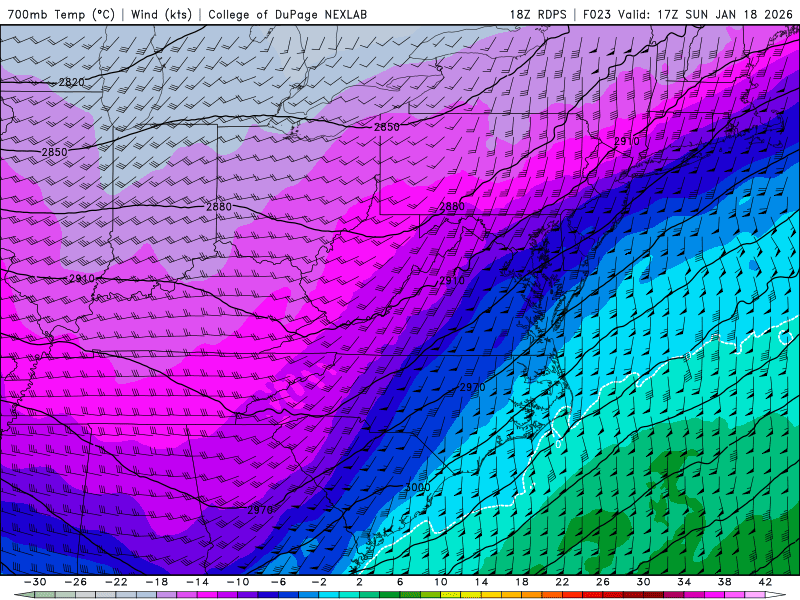800x600 pixels.
Task: Click the -30 legend value
Action: tap(35, 582)
